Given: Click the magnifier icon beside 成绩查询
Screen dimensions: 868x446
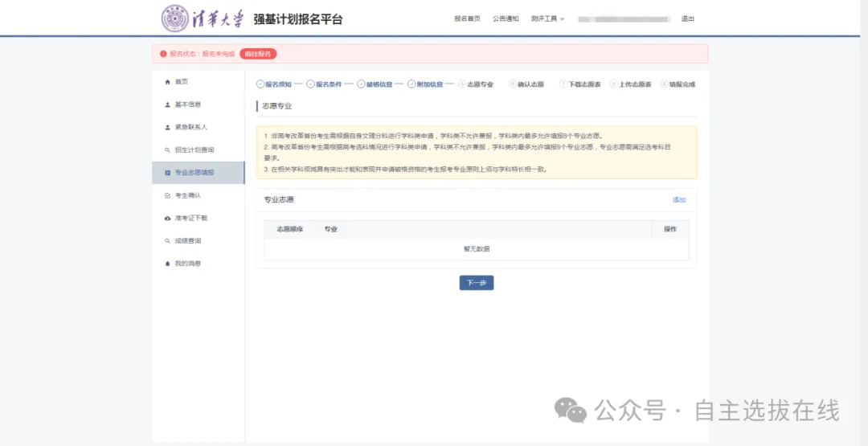Looking at the screenshot, I should 167,241.
